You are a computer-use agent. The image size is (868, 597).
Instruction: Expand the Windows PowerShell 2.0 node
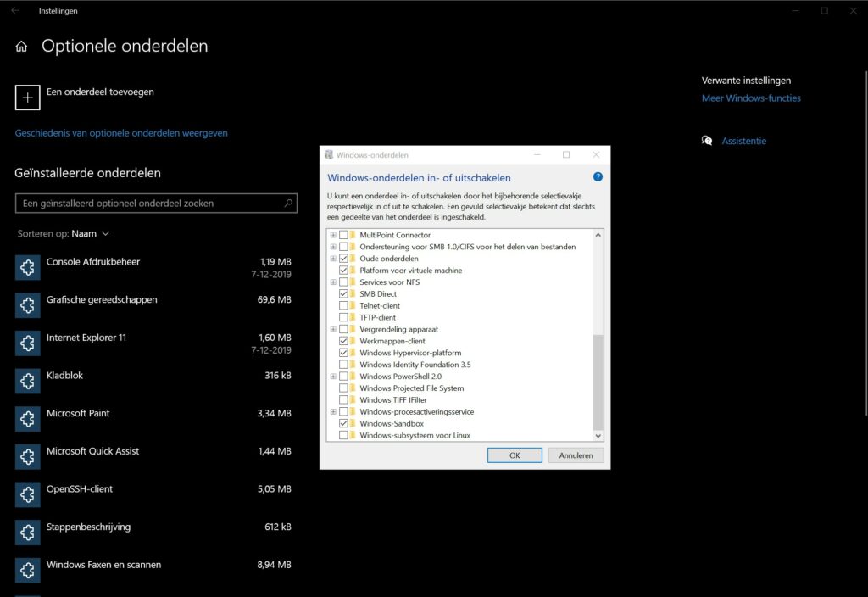tap(333, 377)
